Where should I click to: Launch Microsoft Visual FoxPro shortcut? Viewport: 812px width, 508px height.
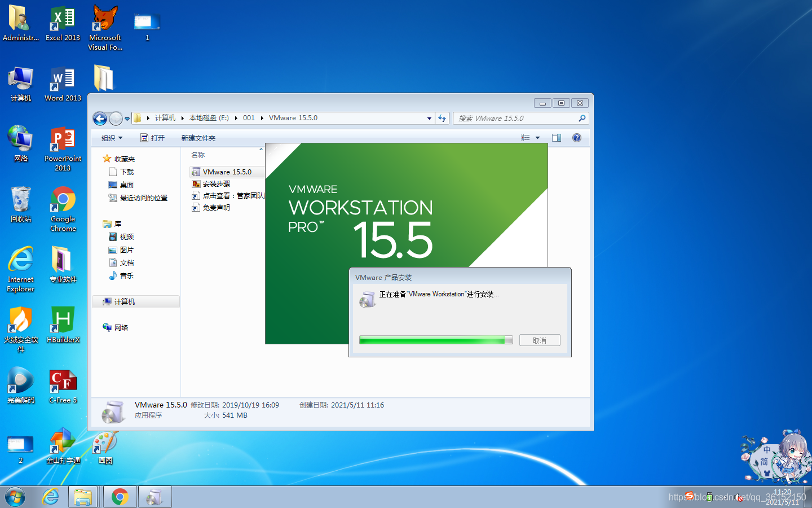[105, 28]
